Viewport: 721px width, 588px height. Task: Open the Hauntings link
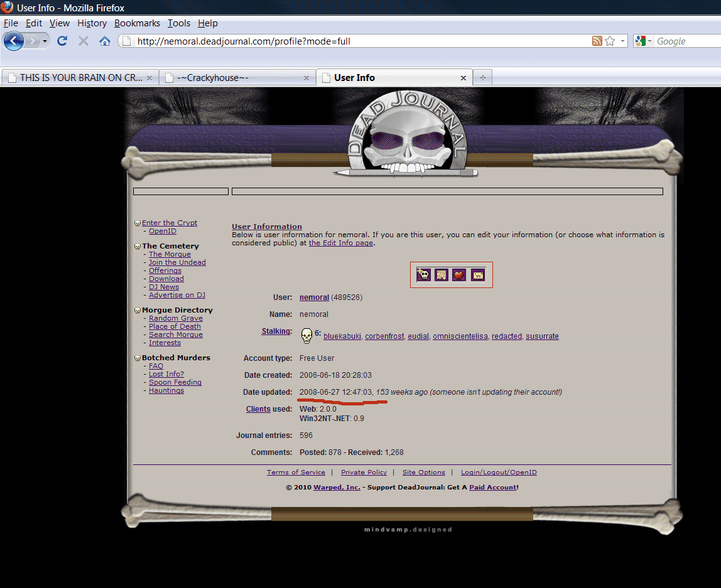(x=166, y=391)
